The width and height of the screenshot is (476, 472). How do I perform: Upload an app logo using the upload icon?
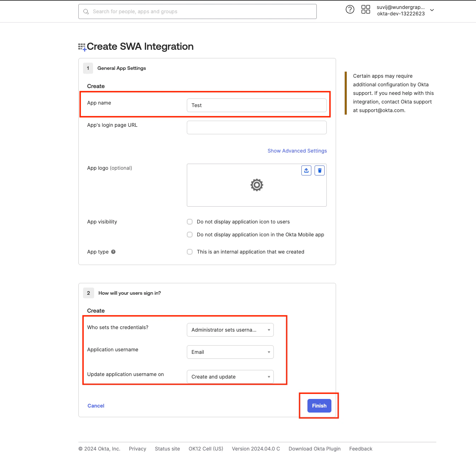[306, 170]
